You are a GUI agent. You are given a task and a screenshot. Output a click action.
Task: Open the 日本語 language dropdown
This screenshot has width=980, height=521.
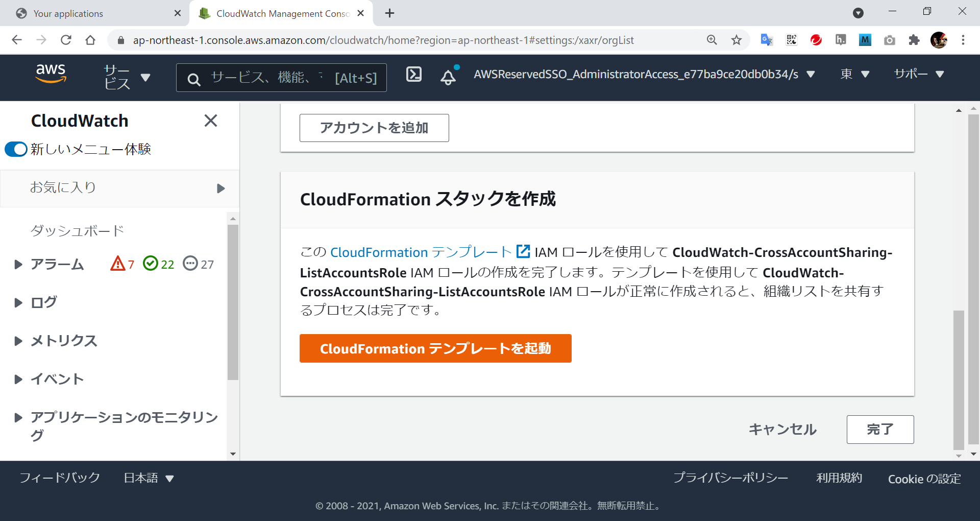(x=149, y=478)
